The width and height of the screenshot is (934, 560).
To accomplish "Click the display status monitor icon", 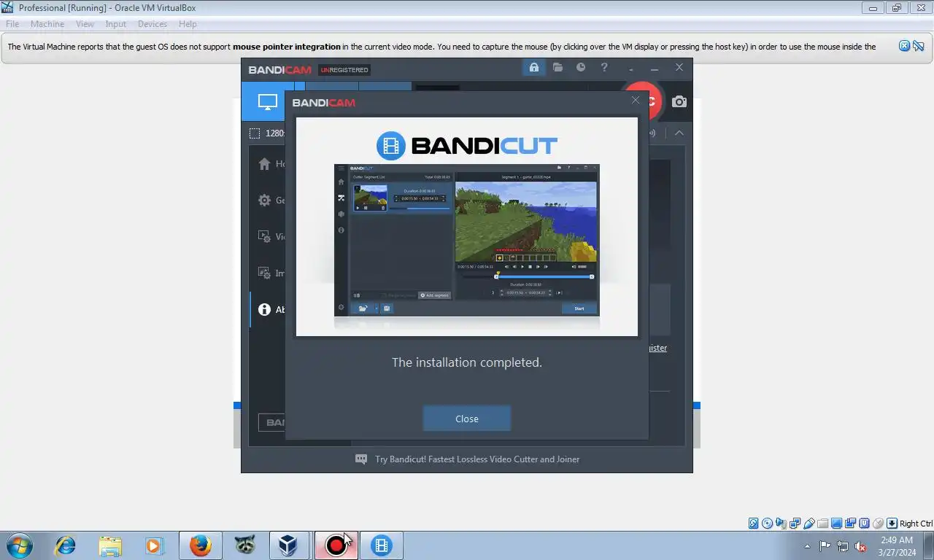I will (x=837, y=524).
